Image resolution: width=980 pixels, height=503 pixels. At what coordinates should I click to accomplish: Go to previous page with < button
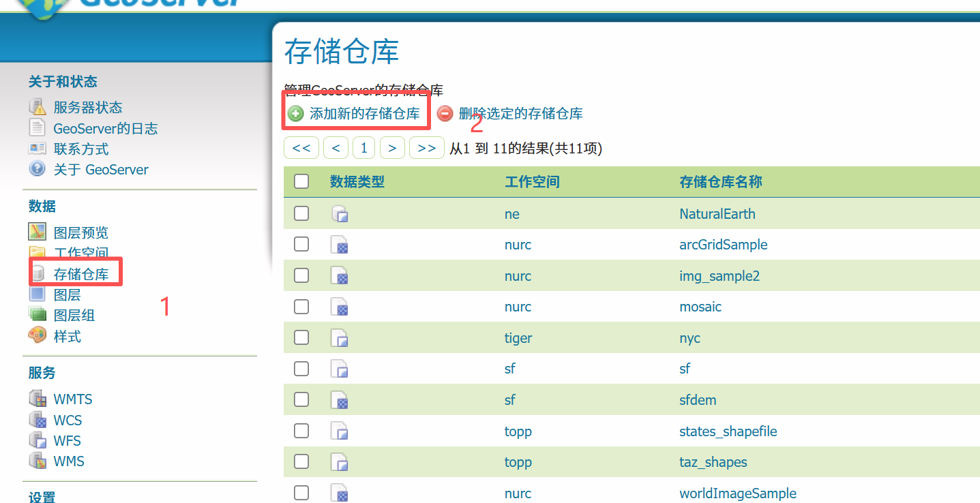tap(336, 148)
